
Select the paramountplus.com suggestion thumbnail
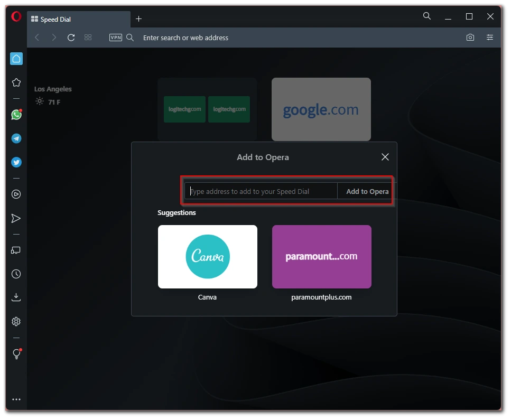coord(322,257)
